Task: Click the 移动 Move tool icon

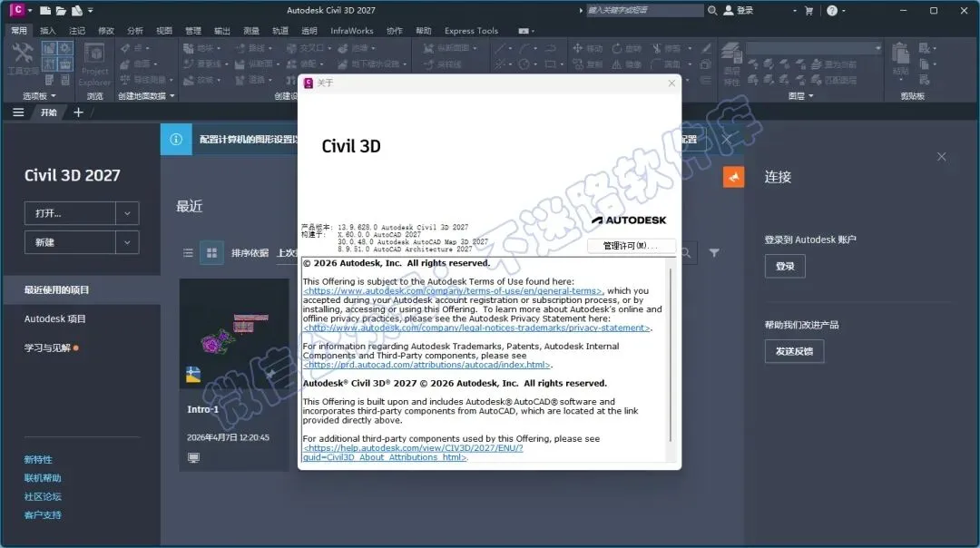Action: [577, 48]
